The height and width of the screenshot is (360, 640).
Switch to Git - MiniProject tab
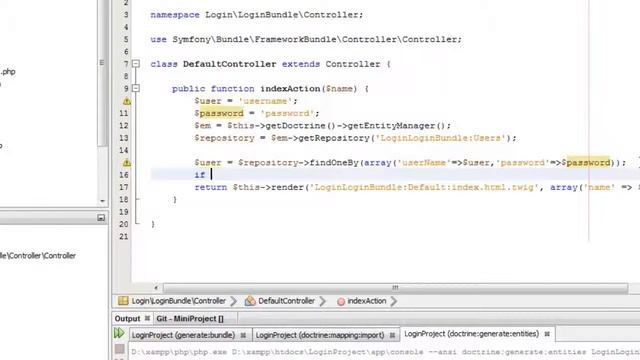click(x=190, y=318)
